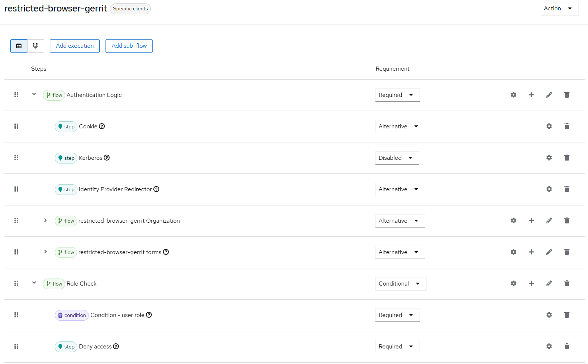This screenshot has height=364, width=588.
Task: Click the Add execution button
Action: [x=75, y=46]
